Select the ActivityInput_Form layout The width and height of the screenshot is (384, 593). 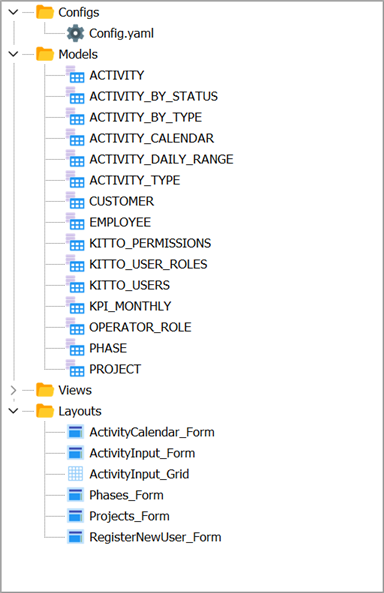pos(142,453)
